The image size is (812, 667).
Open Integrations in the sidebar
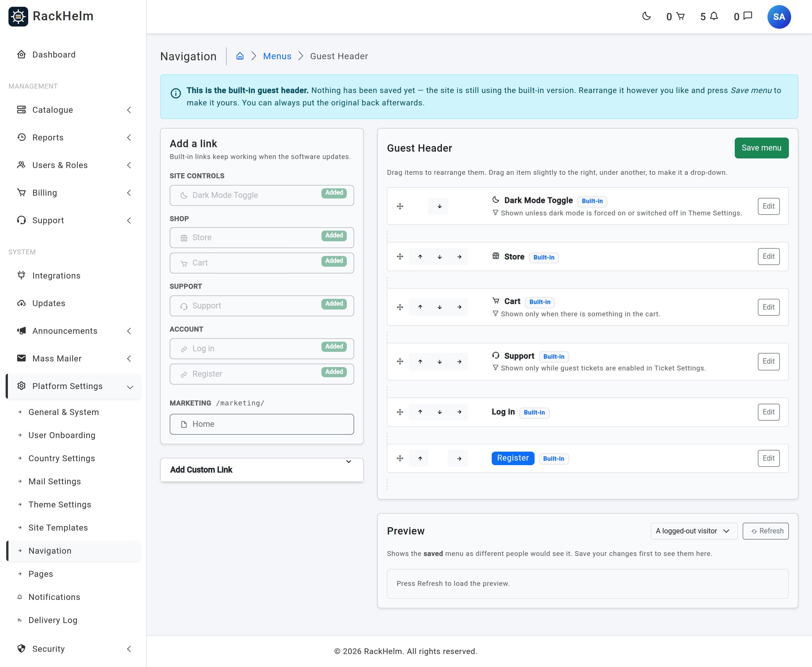73,275
